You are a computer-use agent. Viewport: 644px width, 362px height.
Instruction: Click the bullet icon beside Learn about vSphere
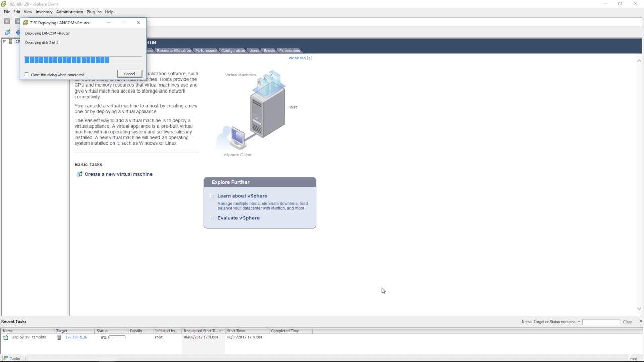[x=212, y=196]
